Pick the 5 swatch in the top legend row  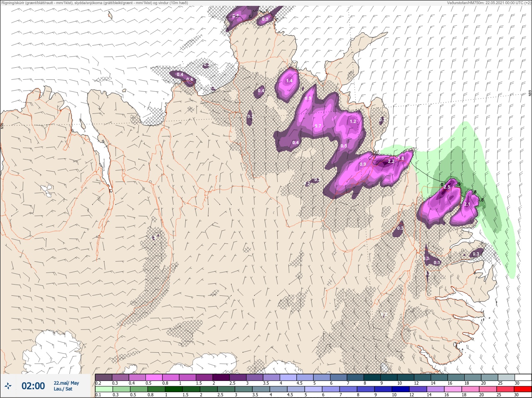322,377
